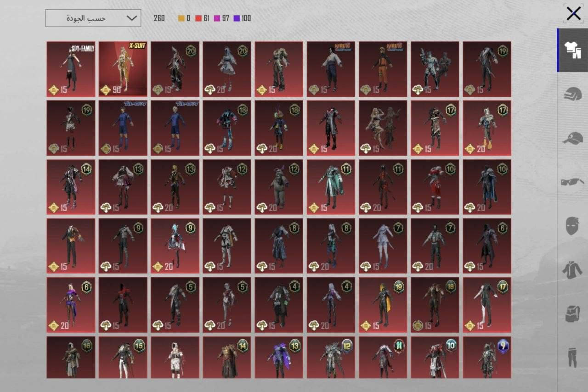Select the hooded outfit with level 16 badge
588x392 pixels.
(x=71, y=358)
